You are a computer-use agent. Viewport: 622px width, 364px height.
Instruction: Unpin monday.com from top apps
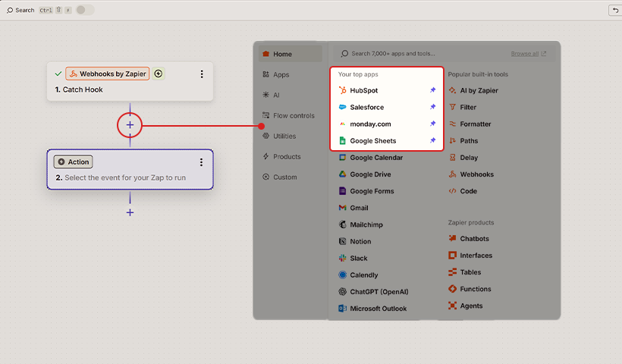[x=433, y=124]
